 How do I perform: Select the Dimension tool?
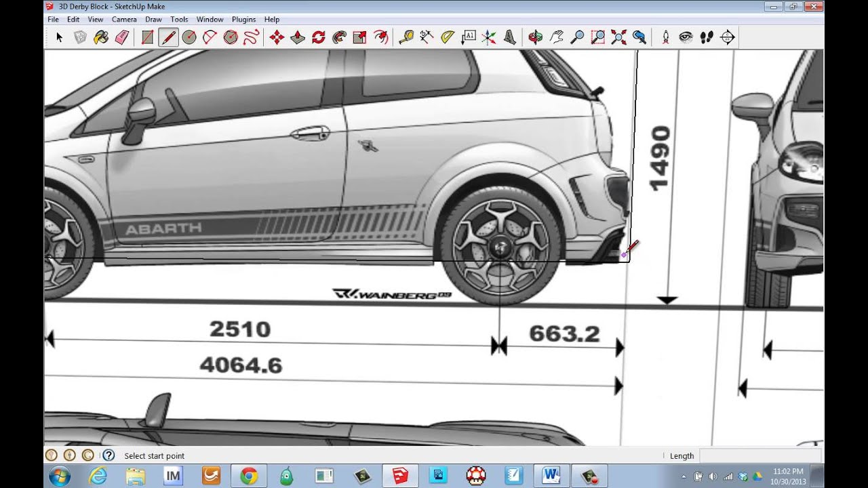(x=427, y=37)
